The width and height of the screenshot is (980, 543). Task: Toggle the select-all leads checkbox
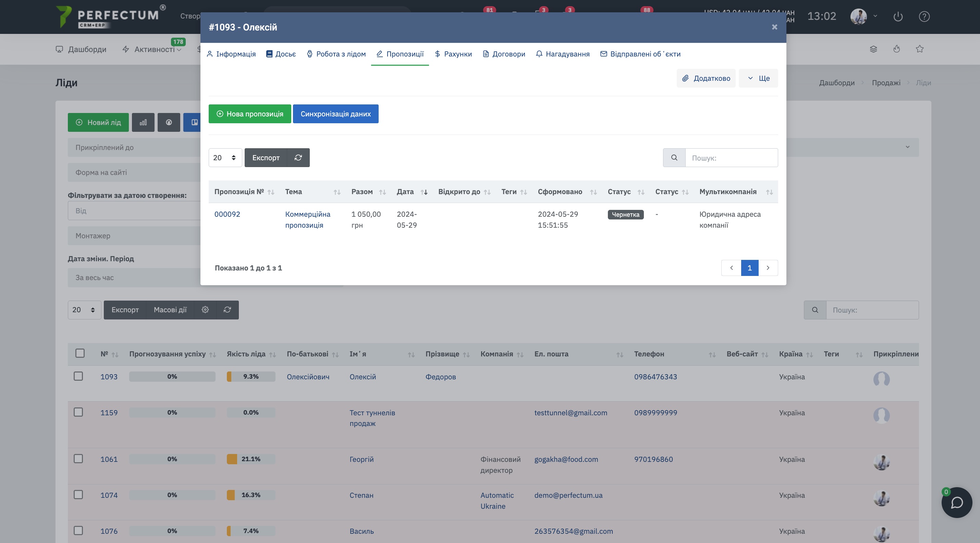(80, 353)
